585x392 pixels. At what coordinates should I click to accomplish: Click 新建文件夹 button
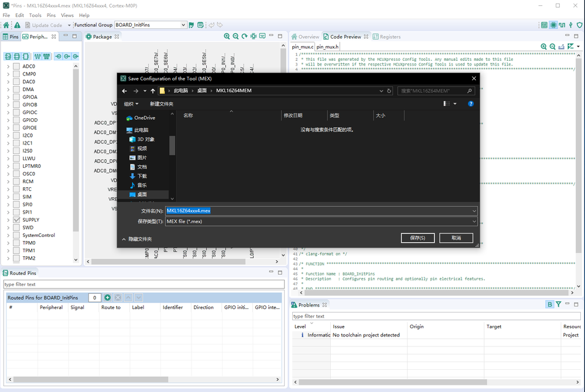point(162,104)
